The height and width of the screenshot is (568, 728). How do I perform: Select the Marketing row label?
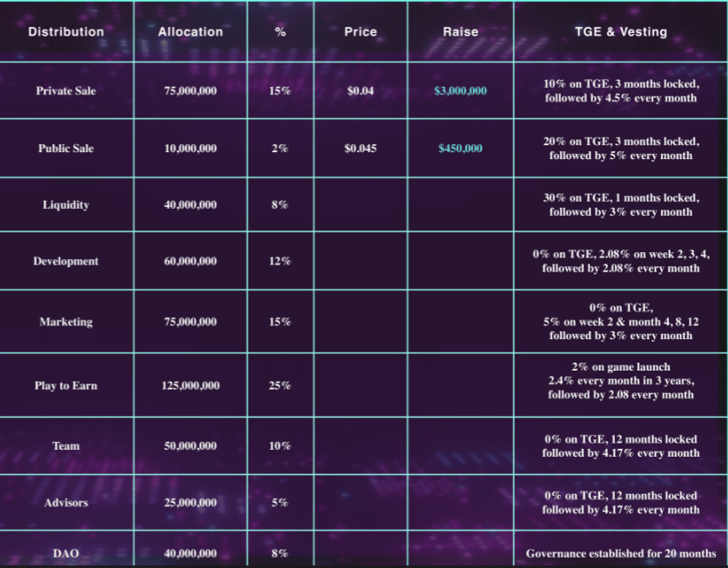point(66,322)
